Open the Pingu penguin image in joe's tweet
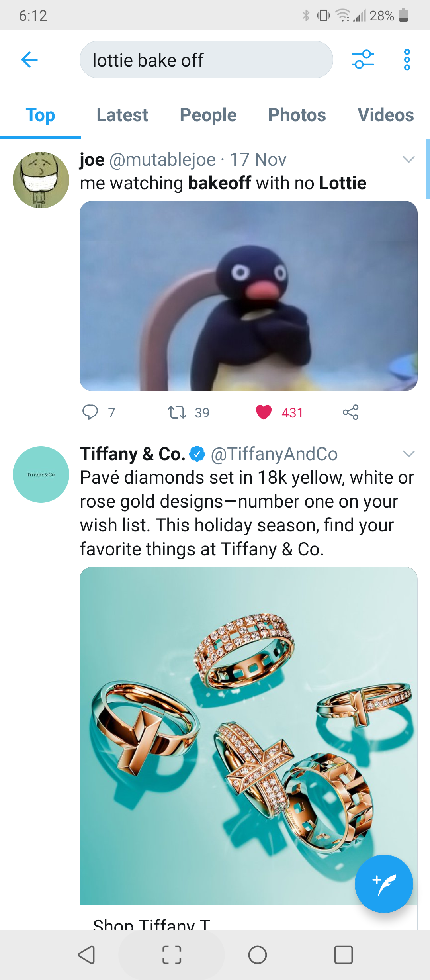430x980 pixels. click(248, 296)
